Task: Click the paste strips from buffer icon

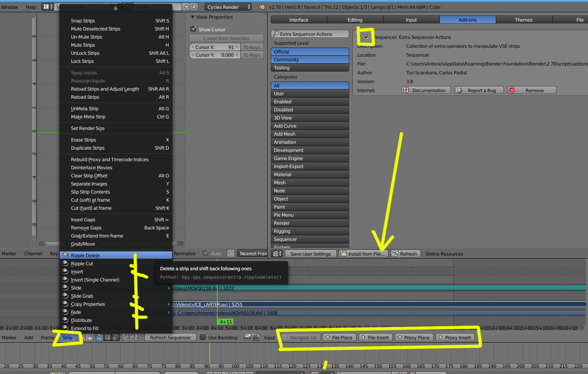Action: click(134, 337)
